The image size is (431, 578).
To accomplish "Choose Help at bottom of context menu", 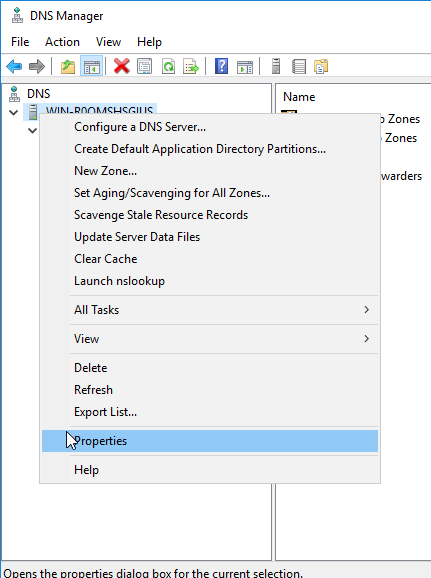I will (x=210, y=470).
